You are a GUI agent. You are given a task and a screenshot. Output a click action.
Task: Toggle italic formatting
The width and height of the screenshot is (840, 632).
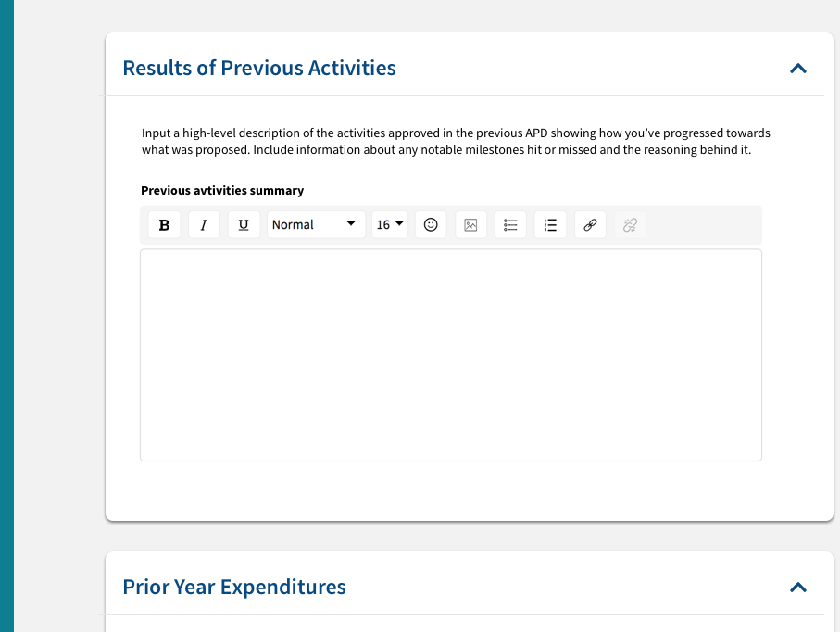click(204, 224)
